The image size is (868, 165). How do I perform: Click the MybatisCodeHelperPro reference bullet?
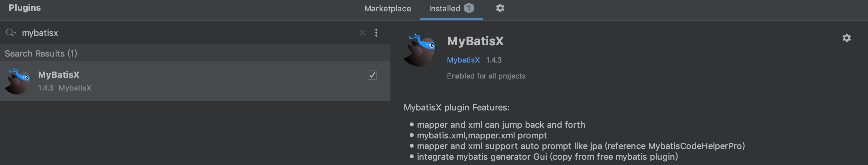[x=581, y=146]
